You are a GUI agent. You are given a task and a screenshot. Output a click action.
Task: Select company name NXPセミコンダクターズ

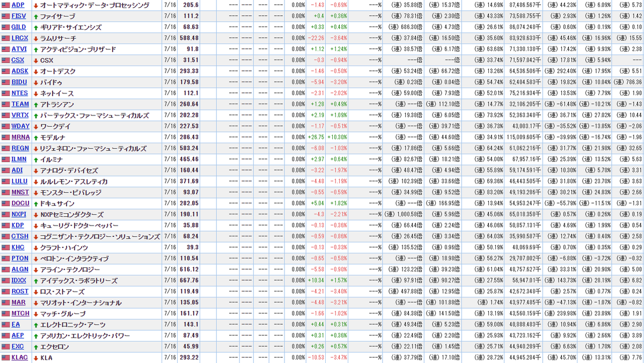(72, 214)
